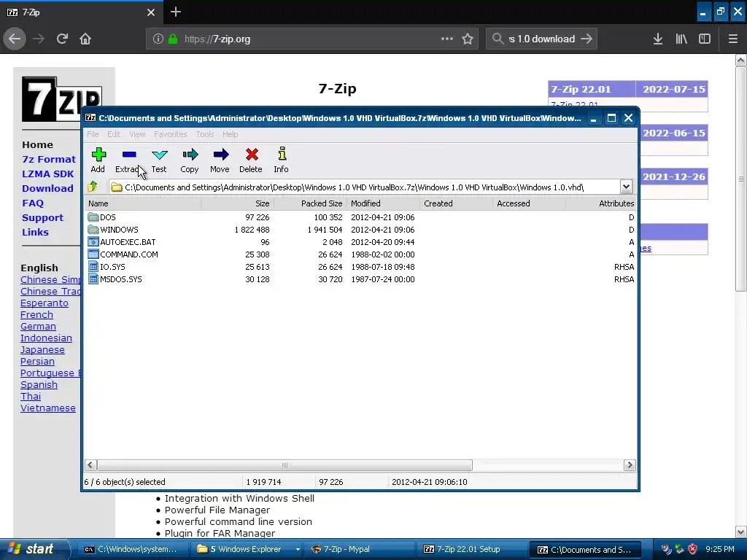Go back in the browser

click(x=15, y=39)
